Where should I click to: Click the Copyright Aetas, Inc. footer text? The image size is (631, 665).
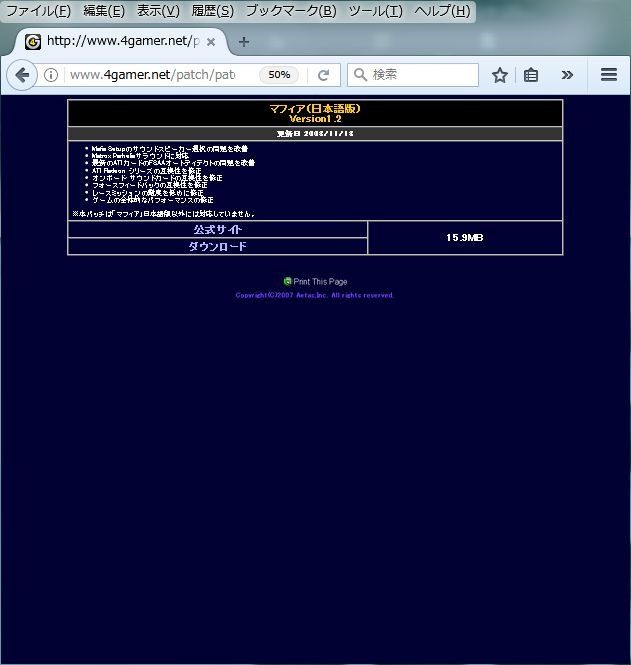coord(314,295)
